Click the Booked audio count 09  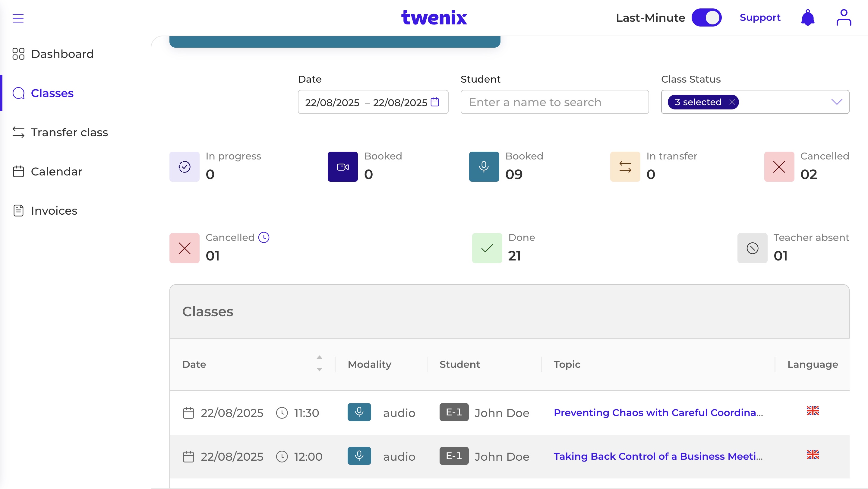514,175
